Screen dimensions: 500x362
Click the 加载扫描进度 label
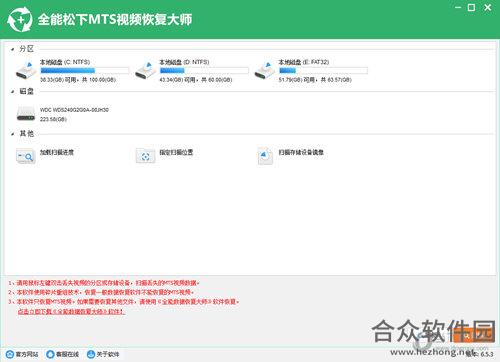57,152
